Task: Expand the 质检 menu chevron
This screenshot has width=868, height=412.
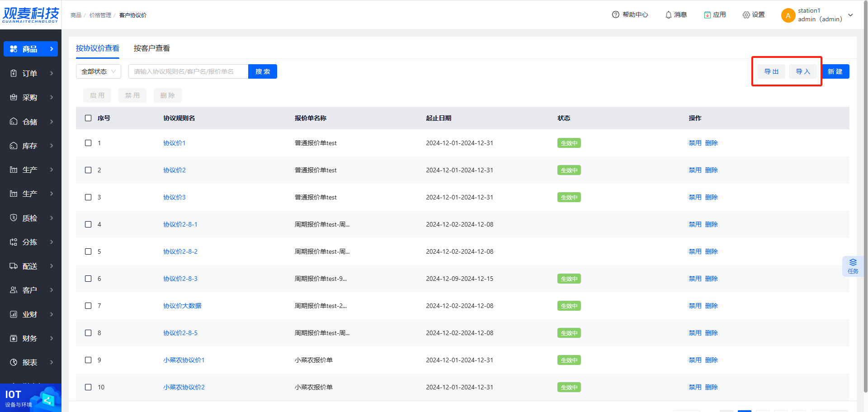Action: coord(52,218)
